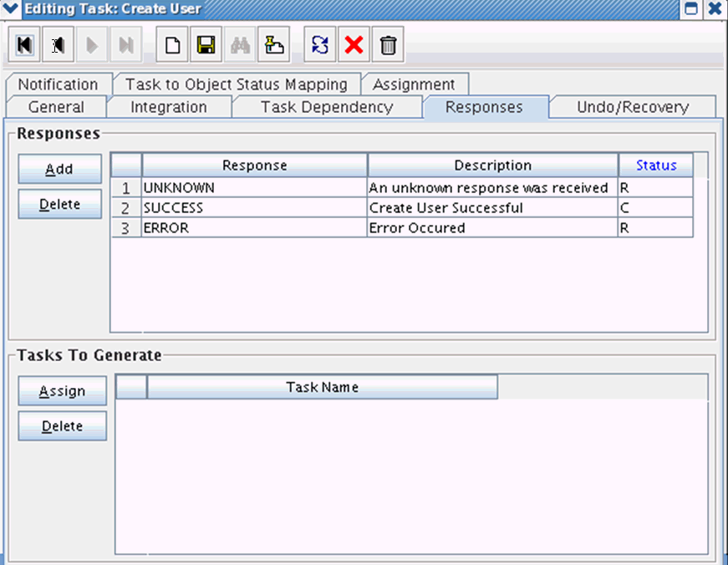Click the red X delete icon
Screen dimensions: 728x565
tap(354, 45)
